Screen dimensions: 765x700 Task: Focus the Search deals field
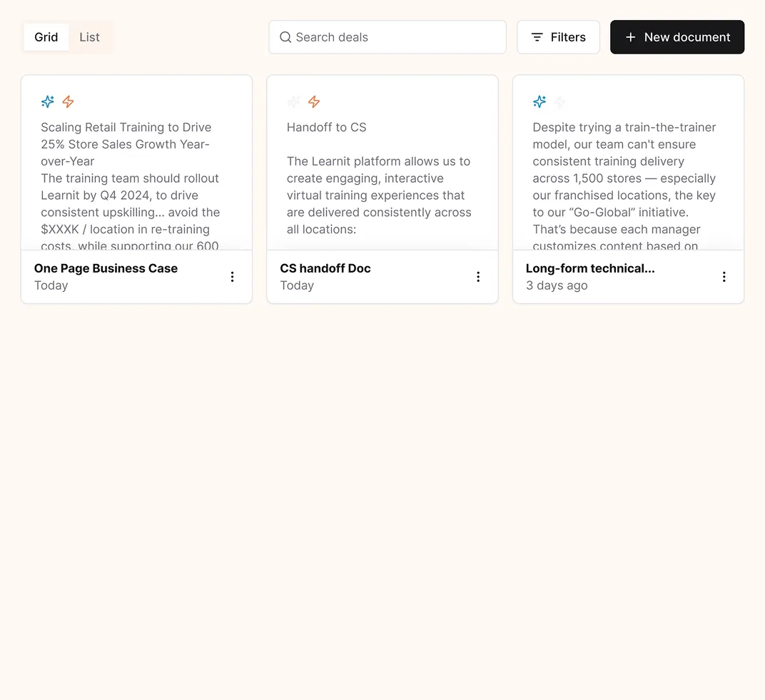coord(387,37)
